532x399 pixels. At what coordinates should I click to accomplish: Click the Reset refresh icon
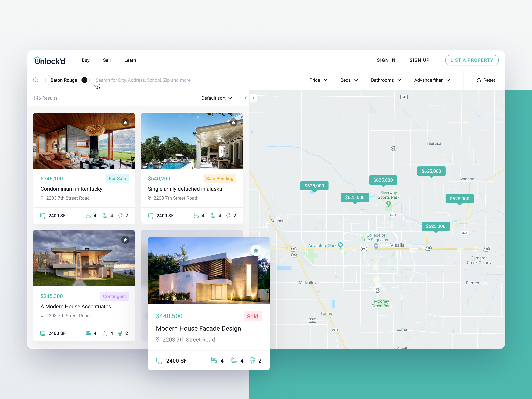(x=479, y=80)
